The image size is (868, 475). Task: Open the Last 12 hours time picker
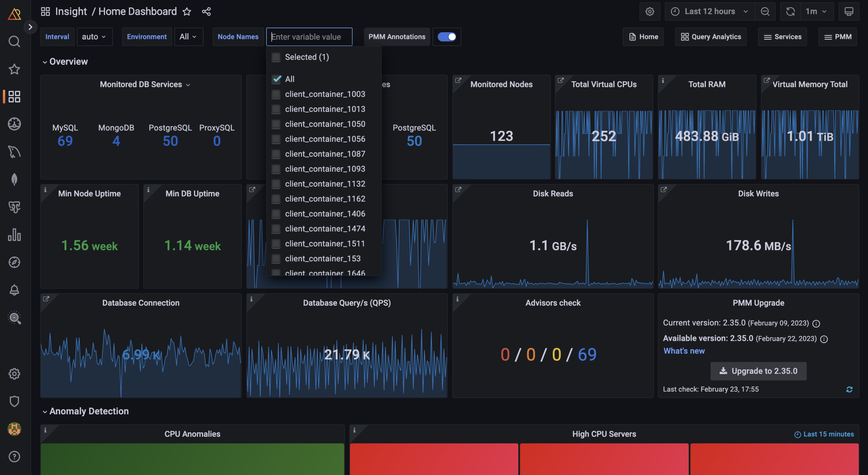(709, 11)
